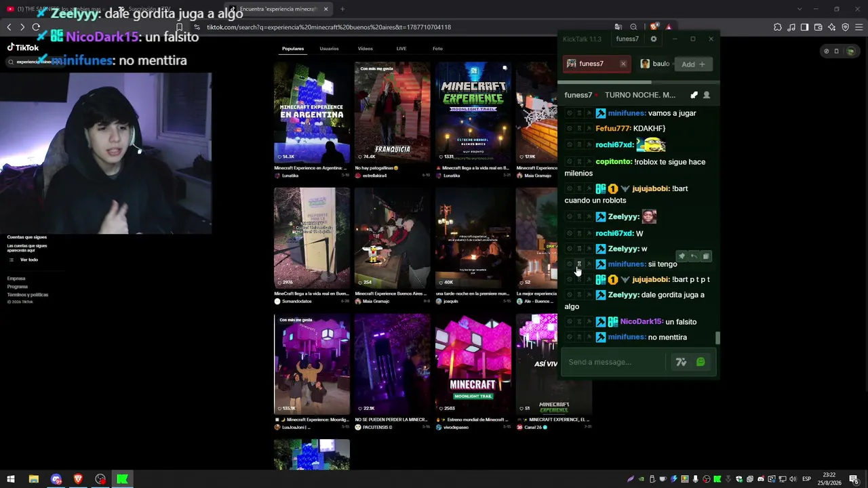Screen dimensions: 868x488
Task: Open the TikTok logo home link
Action: [x=23, y=47]
